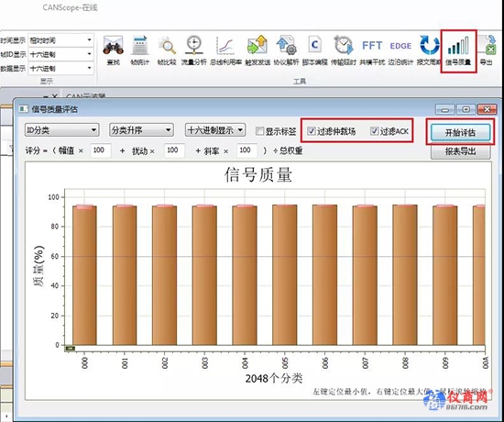
Task: Open the EDGE 边沿统计 tool
Action: (400, 50)
